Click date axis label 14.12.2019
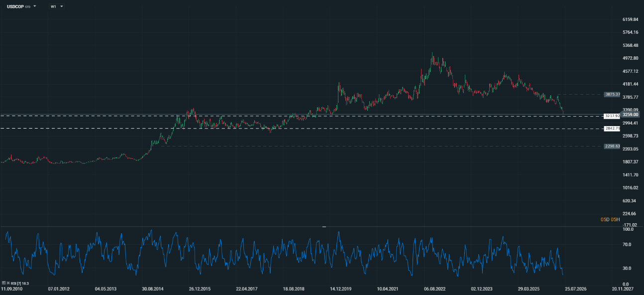 [x=340, y=289]
